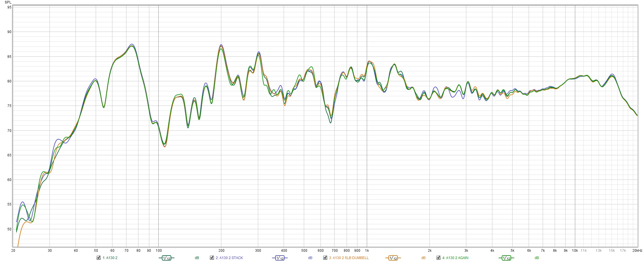Click the 100 Hz frequency axis label

tap(159, 251)
